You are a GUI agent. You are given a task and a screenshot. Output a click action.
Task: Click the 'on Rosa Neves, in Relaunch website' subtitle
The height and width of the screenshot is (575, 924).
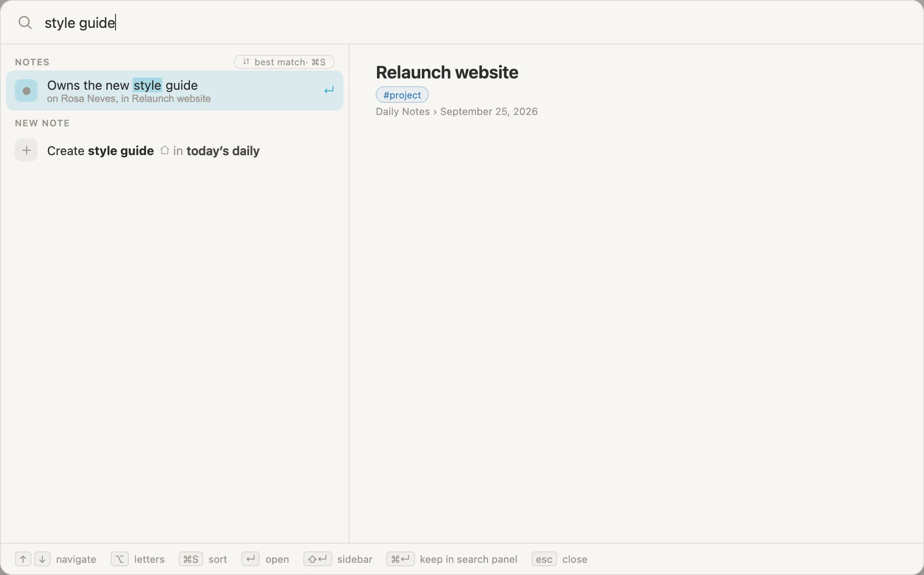(x=129, y=99)
